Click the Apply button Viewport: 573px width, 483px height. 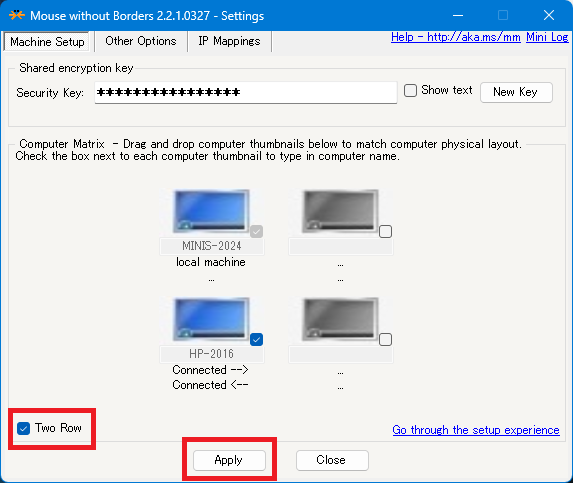229,460
